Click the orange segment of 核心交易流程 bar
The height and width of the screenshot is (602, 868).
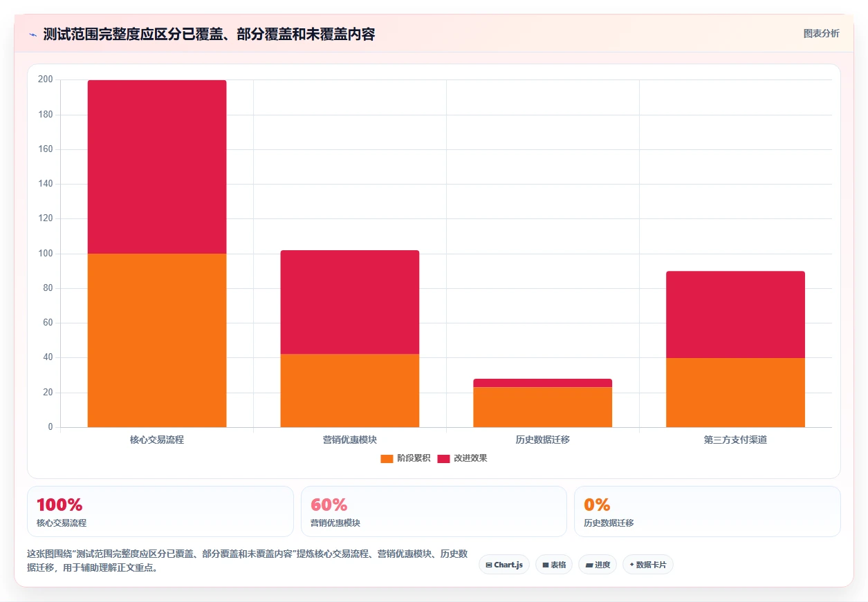[157, 340]
